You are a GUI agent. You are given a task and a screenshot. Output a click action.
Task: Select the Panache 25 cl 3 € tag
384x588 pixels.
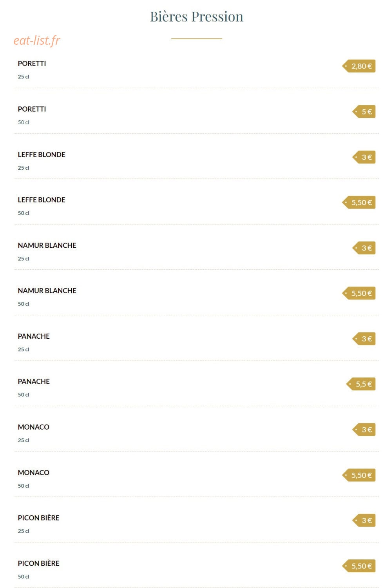click(364, 339)
